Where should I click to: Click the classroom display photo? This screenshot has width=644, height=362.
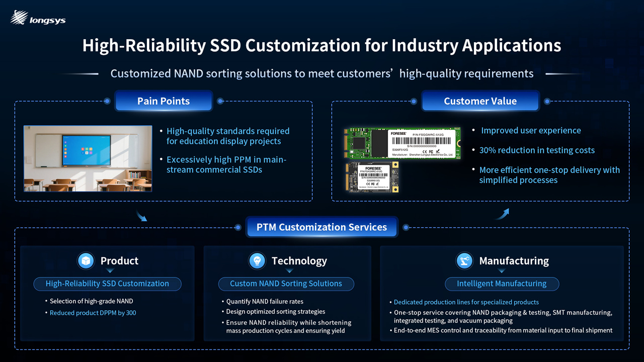[88, 158]
